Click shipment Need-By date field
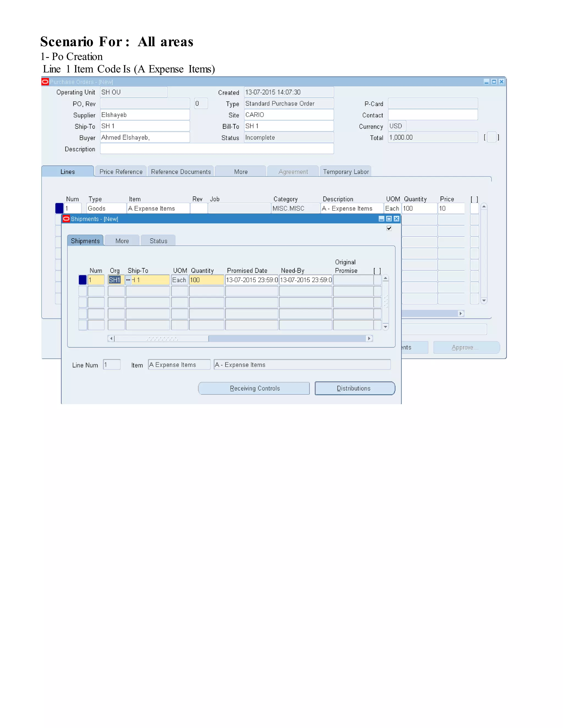This screenshot has width=563, height=728. 306,280
